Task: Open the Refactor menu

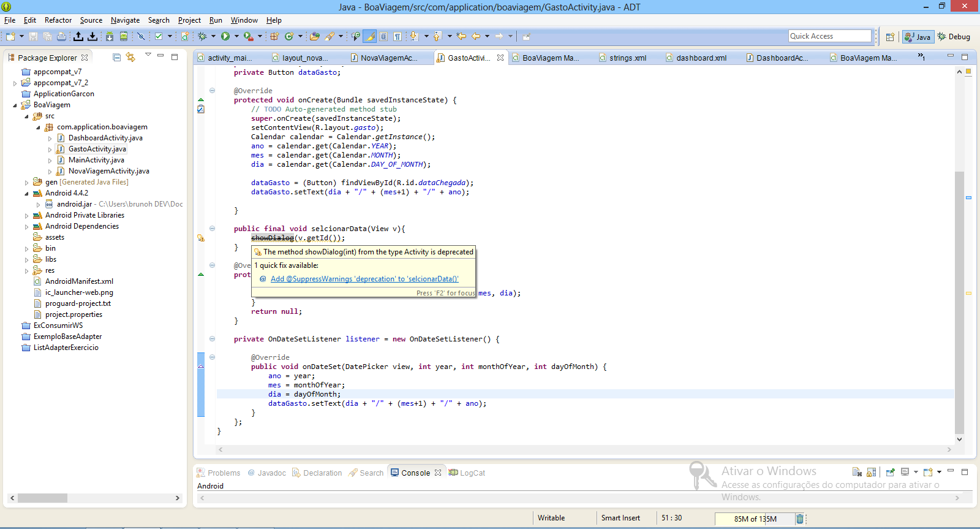Action: point(58,20)
